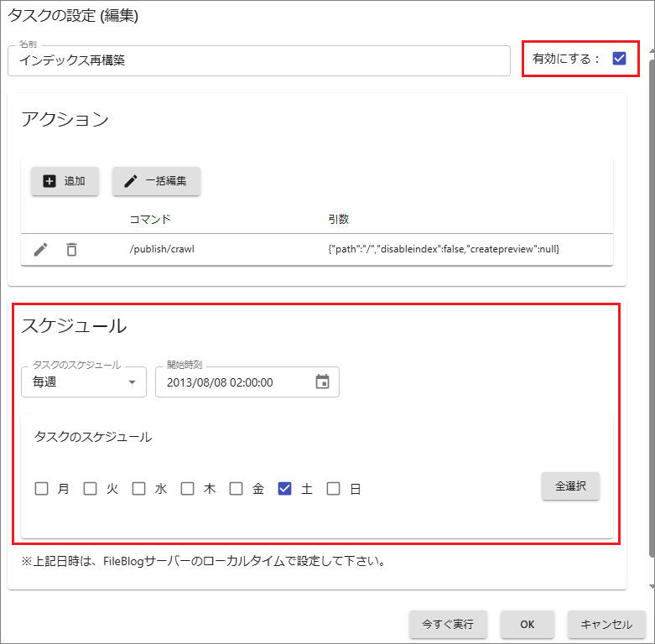Open the calendar picker for start time
Viewport: 655px width, 644px height.
[x=322, y=382]
